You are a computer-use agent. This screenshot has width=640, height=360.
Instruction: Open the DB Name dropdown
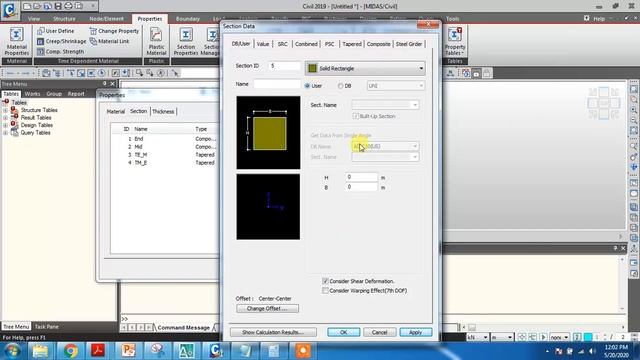click(x=385, y=146)
